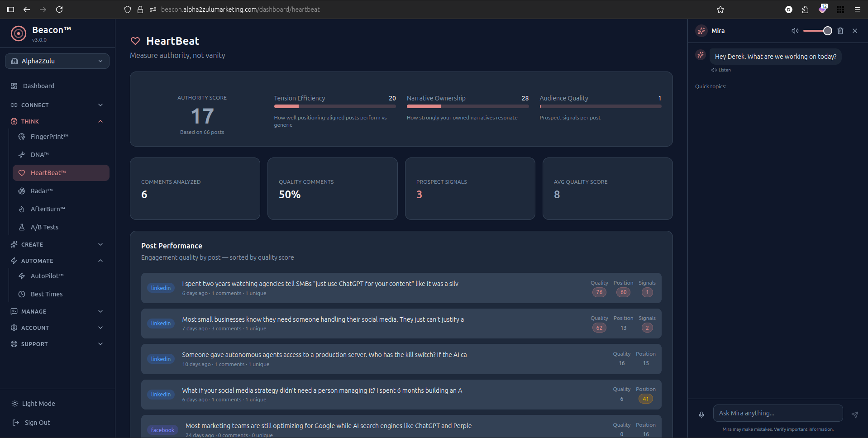Reload the page in browser

point(59,9)
